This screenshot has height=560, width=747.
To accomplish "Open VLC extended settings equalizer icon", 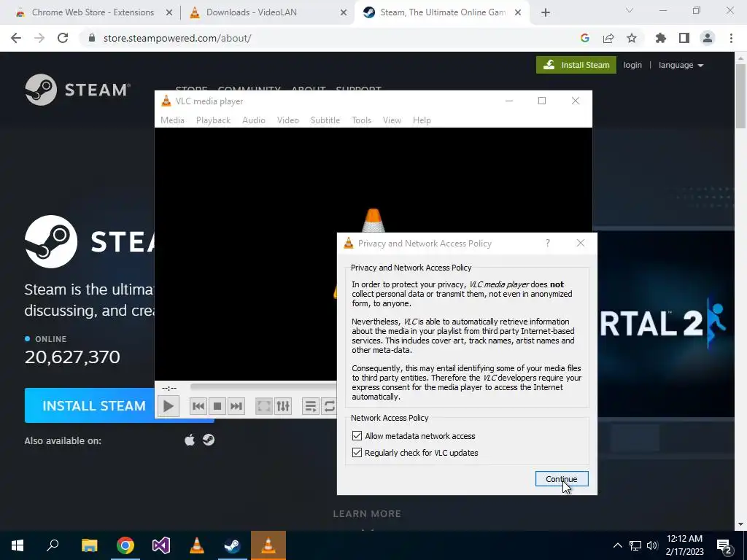I will tap(283, 406).
